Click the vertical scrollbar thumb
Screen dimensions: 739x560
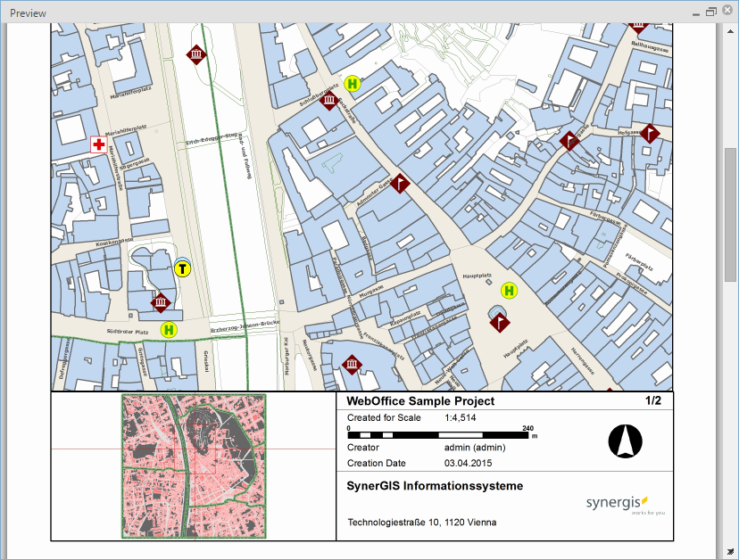point(730,214)
